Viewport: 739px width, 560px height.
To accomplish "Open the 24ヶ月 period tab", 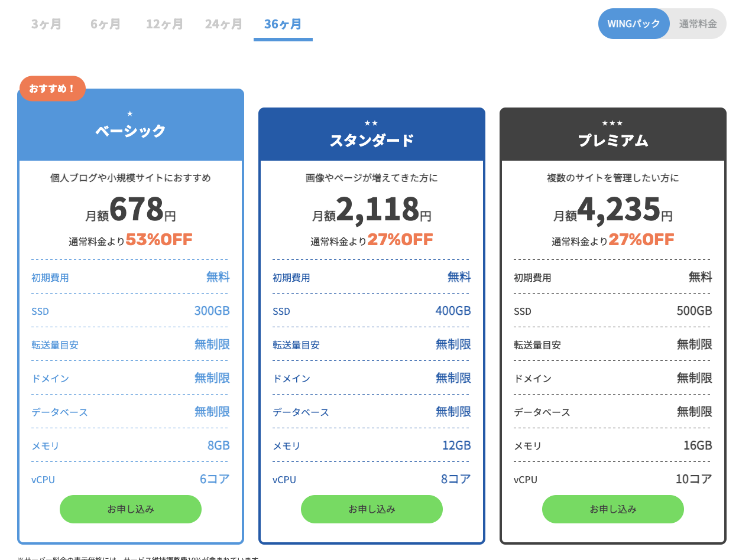I will point(223,24).
